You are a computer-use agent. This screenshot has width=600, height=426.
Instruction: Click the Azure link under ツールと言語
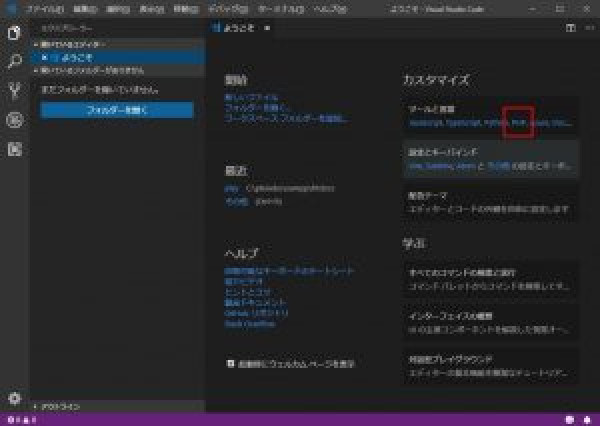click(x=539, y=123)
